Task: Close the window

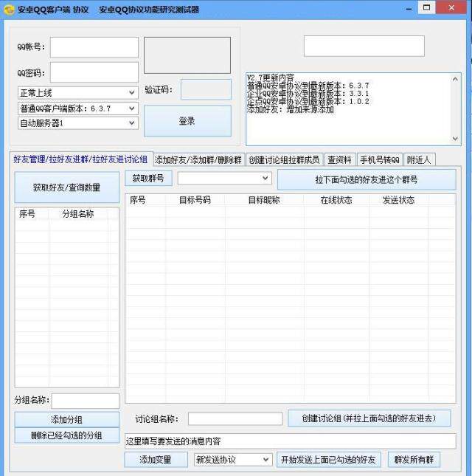Action: coord(451,7)
